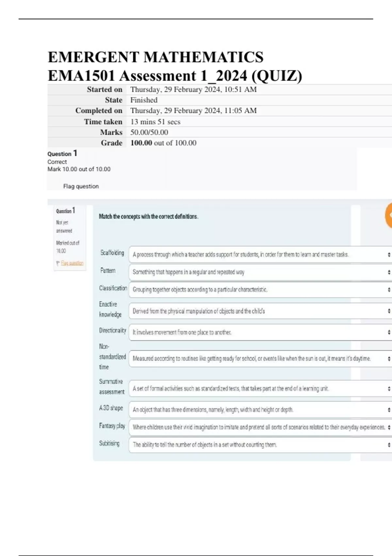Click the State value Finished
This screenshot has height=556, width=392.
tap(144, 100)
